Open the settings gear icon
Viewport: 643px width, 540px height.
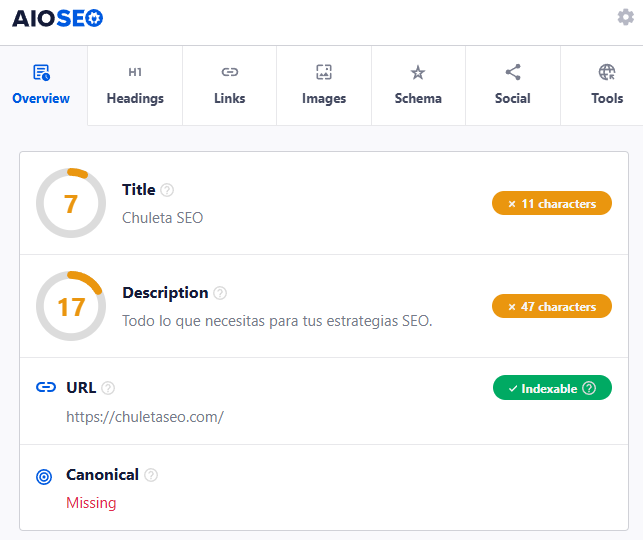click(x=625, y=17)
